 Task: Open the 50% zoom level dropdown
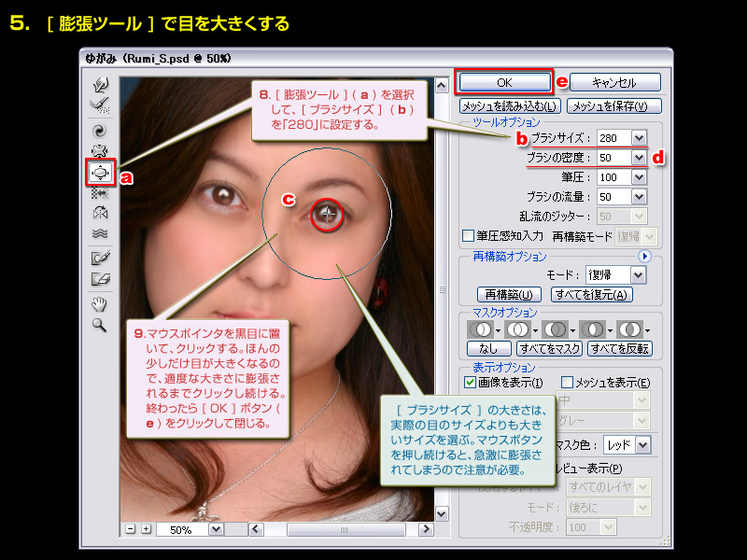pyautogui.click(x=216, y=529)
